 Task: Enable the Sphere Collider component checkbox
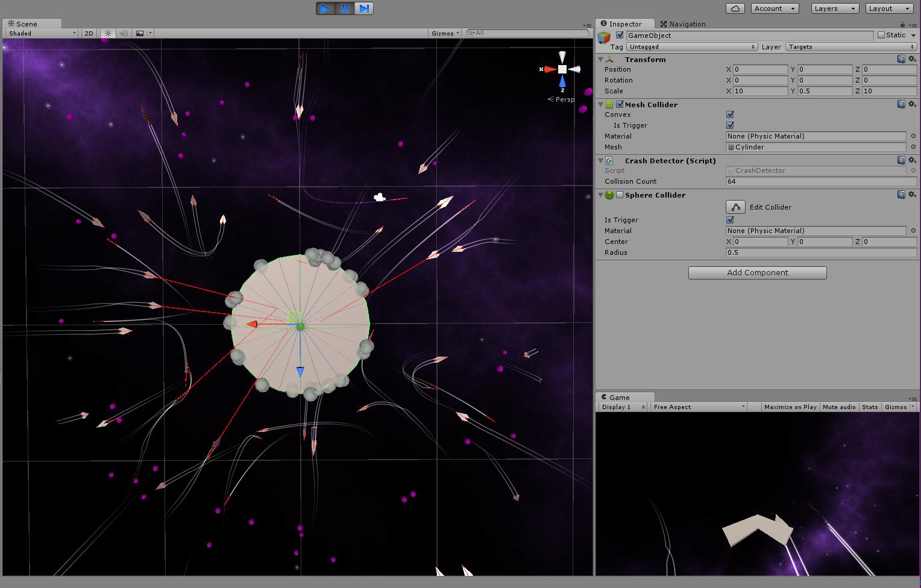click(x=619, y=195)
